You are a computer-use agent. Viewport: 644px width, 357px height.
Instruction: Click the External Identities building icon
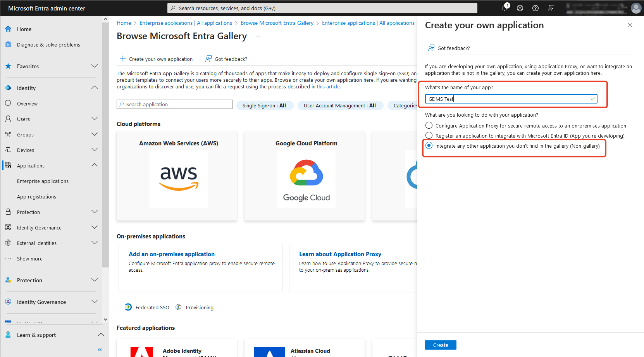click(8, 243)
